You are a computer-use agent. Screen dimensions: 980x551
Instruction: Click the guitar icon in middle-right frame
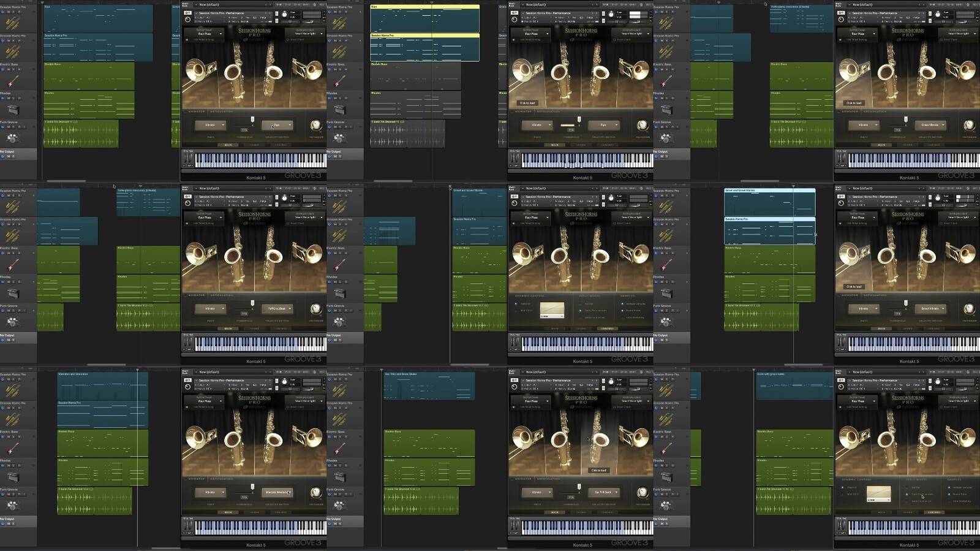tap(666, 265)
